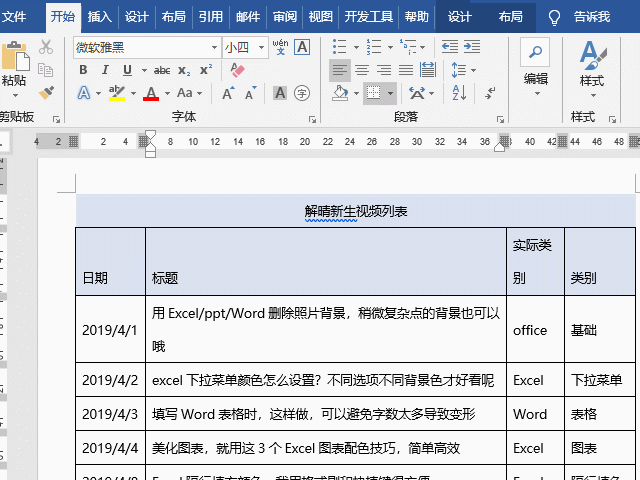Viewport: 640px width, 480px height.
Task: Open the Styles pane launcher
Action: tap(612, 120)
